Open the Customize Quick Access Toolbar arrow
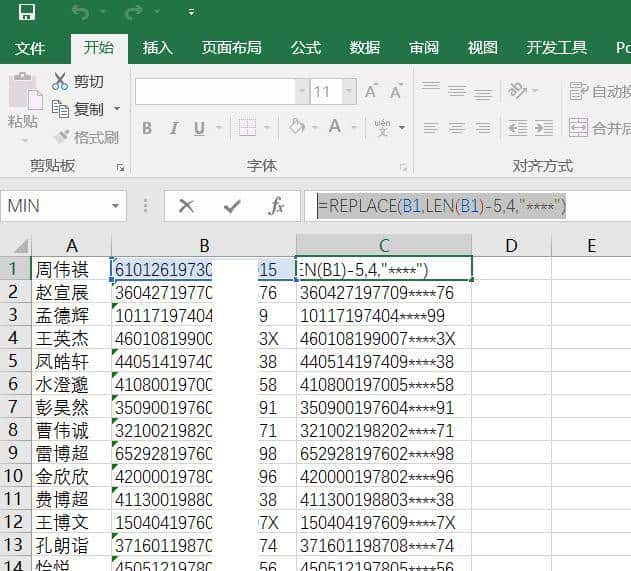 point(191,12)
